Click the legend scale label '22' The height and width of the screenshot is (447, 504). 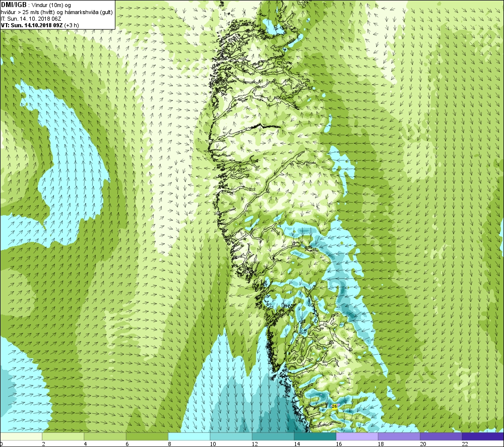click(x=465, y=444)
